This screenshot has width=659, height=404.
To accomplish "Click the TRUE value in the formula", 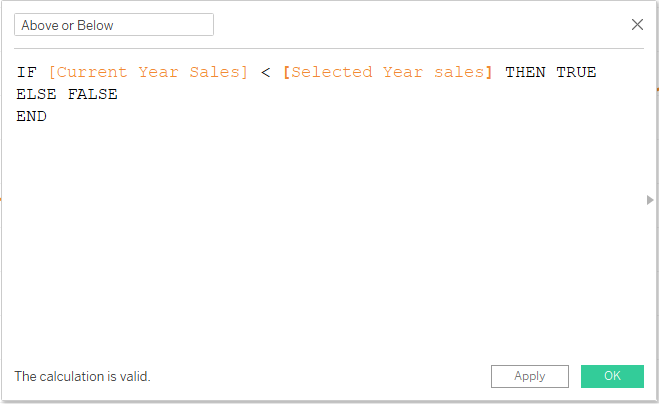I will (x=576, y=72).
